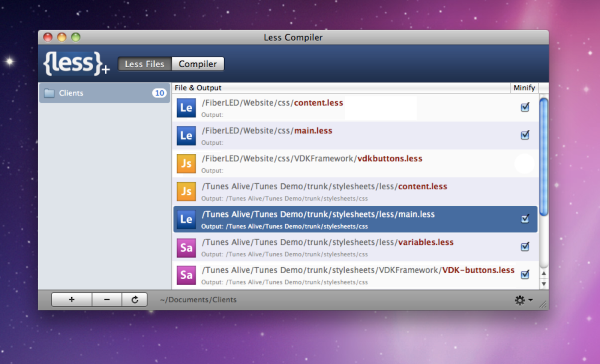Click the Minify column header
The height and width of the screenshot is (364, 600).
pos(524,88)
